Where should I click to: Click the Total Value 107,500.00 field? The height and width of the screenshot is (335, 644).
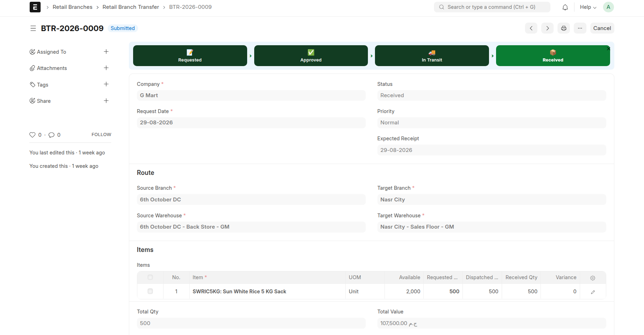point(491,323)
